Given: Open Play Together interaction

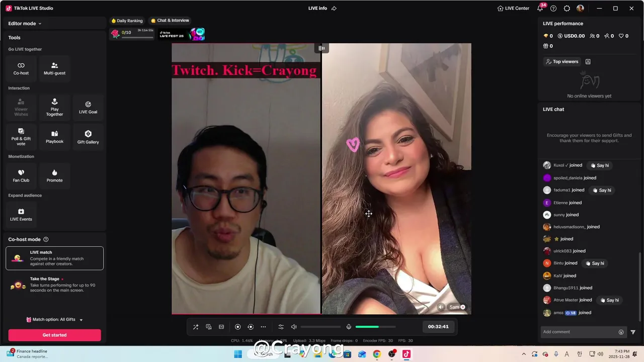Looking at the screenshot, I should [x=54, y=108].
